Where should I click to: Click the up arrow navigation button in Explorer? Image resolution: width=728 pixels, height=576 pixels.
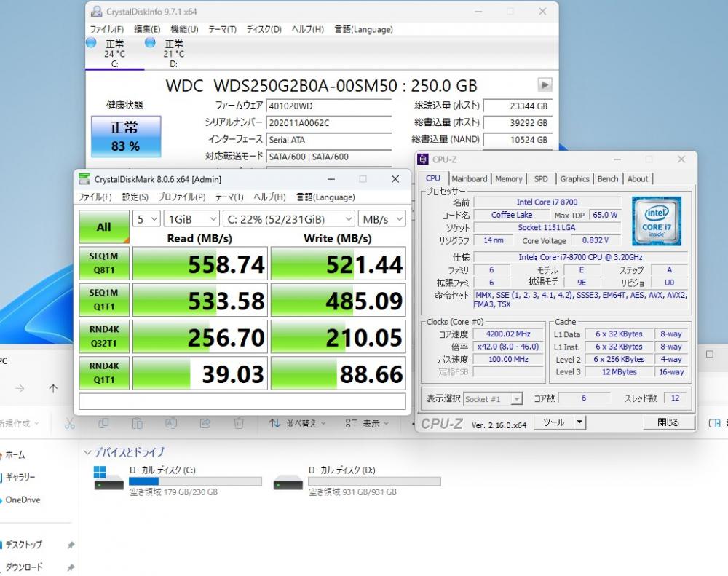point(53,388)
